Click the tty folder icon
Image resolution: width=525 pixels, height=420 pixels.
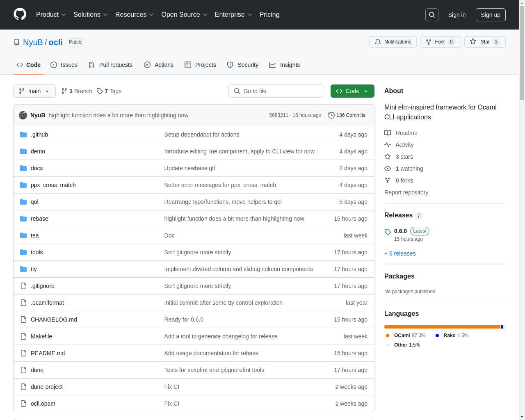tap(23, 269)
